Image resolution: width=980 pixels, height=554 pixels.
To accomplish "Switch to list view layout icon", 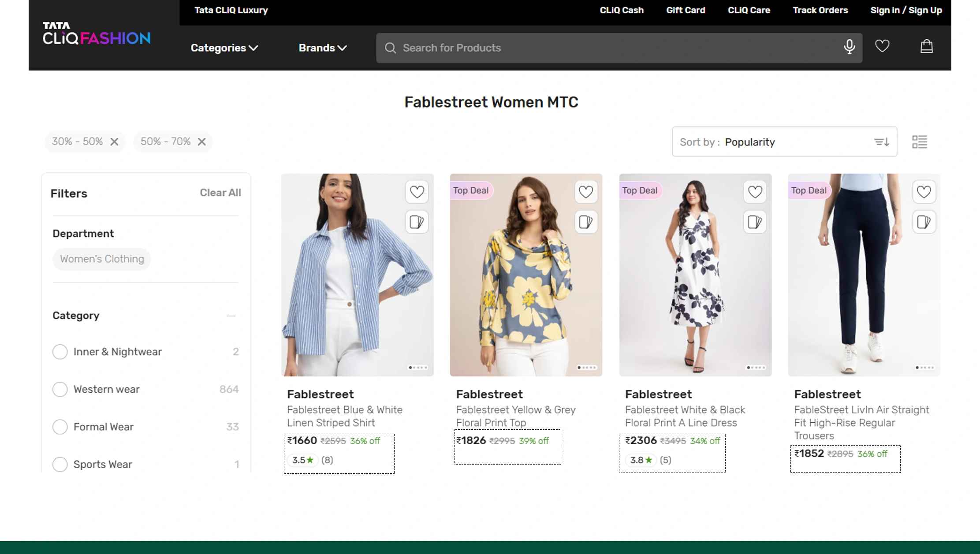I will tap(920, 141).
